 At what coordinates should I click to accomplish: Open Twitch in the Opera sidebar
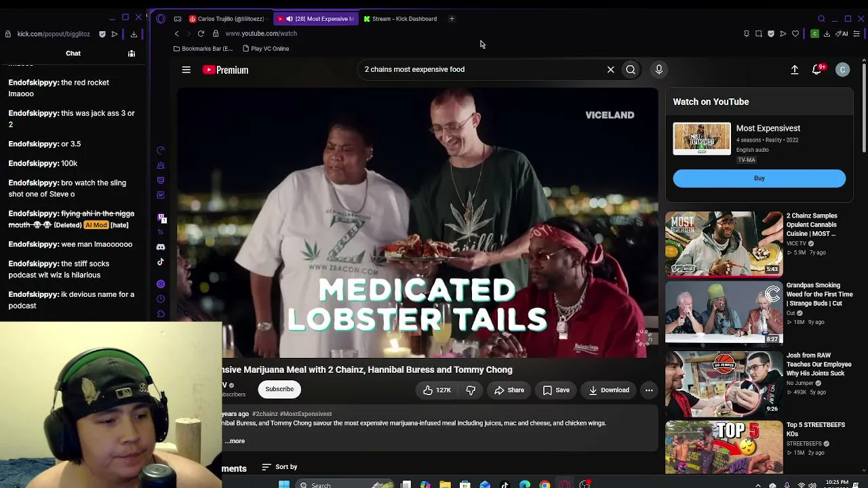pyautogui.click(x=161, y=218)
